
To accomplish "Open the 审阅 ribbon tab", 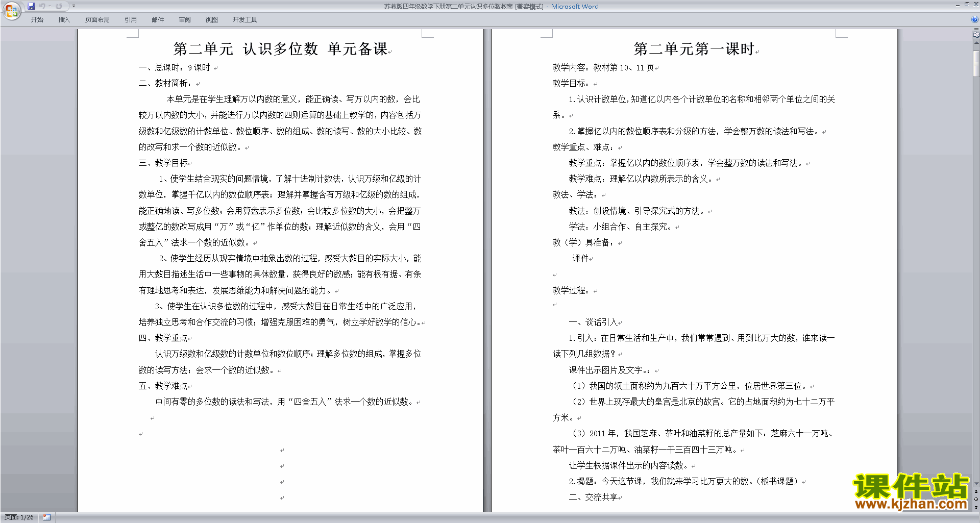I will pyautogui.click(x=185, y=20).
